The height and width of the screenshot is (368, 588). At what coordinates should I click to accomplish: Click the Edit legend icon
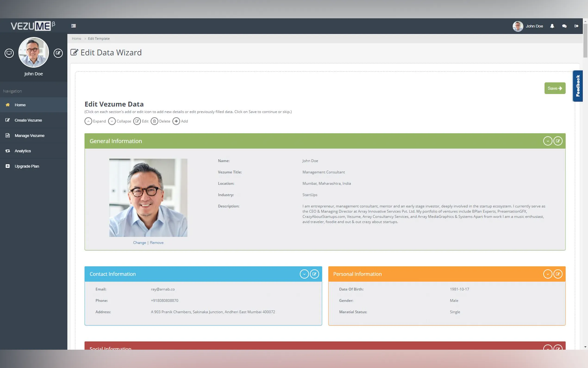[137, 121]
